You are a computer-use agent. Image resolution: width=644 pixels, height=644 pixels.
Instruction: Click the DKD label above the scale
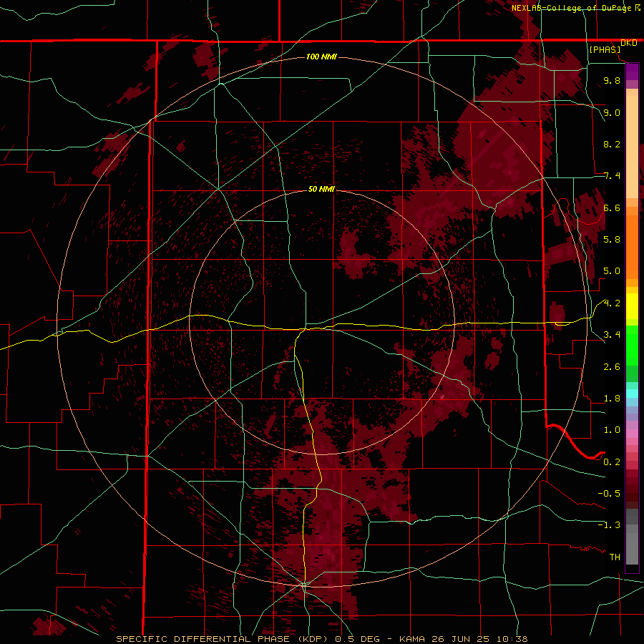pyautogui.click(x=629, y=43)
